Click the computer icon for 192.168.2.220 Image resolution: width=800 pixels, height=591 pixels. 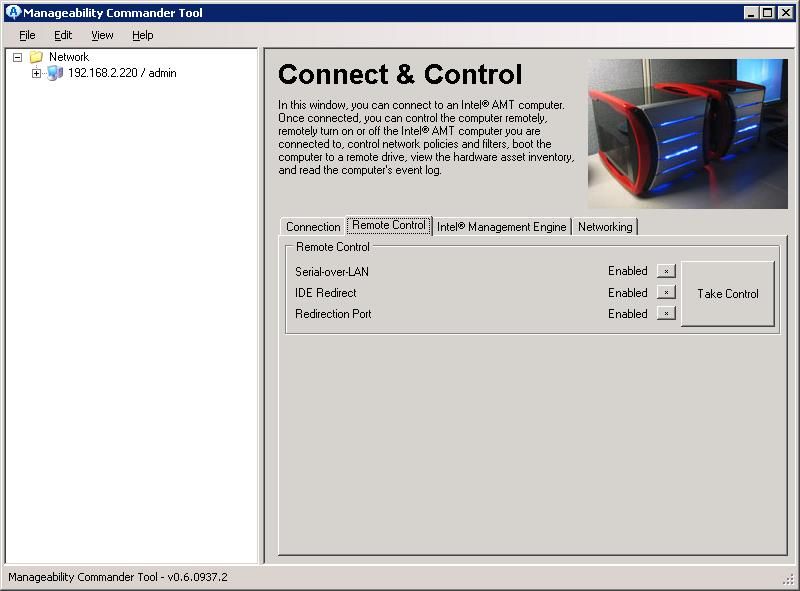pos(55,73)
